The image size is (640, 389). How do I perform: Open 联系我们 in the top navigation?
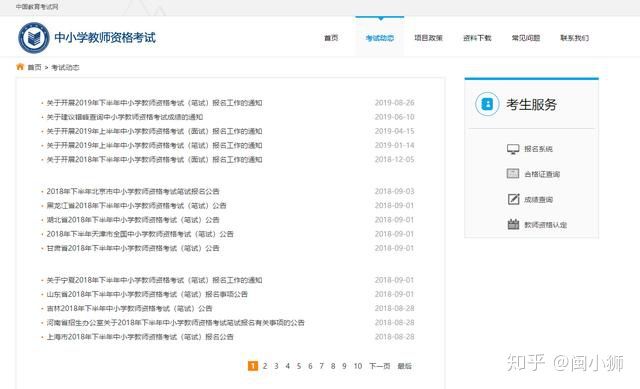click(x=574, y=38)
